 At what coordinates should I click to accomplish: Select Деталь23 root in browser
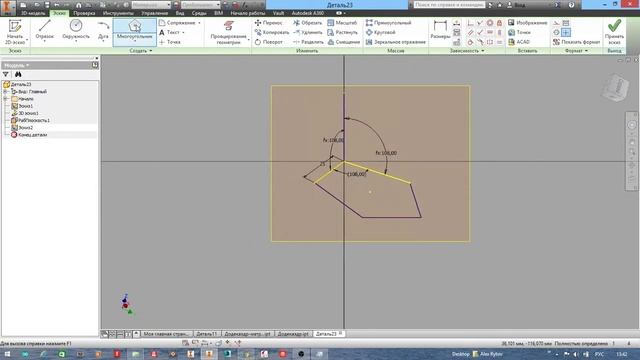click(x=18, y=84)
